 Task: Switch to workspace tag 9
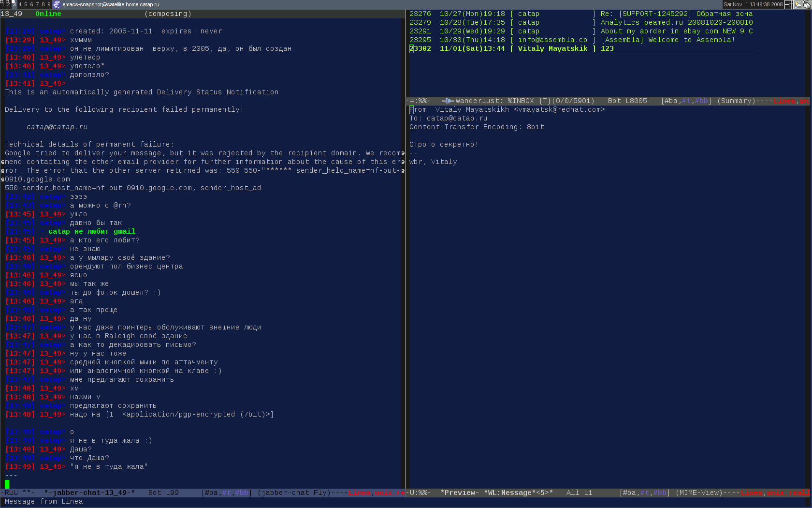pyautogui.click(x=49, y=4)
